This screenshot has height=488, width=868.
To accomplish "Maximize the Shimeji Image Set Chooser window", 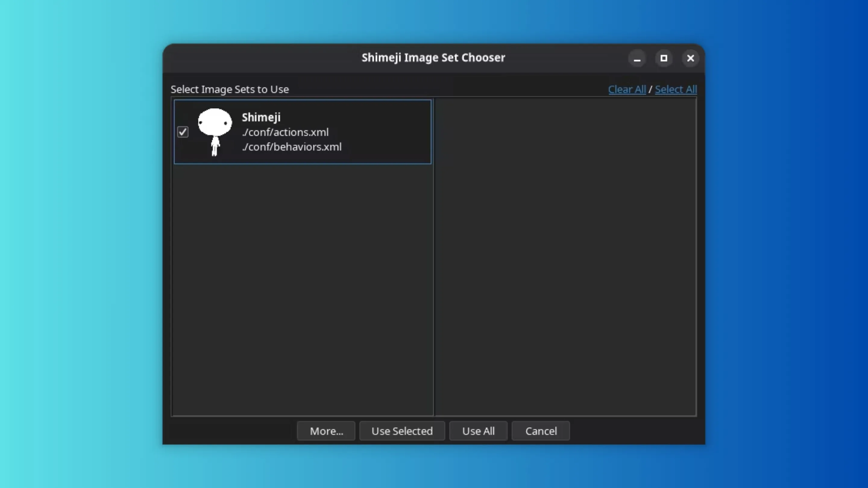I will [664, 58].
